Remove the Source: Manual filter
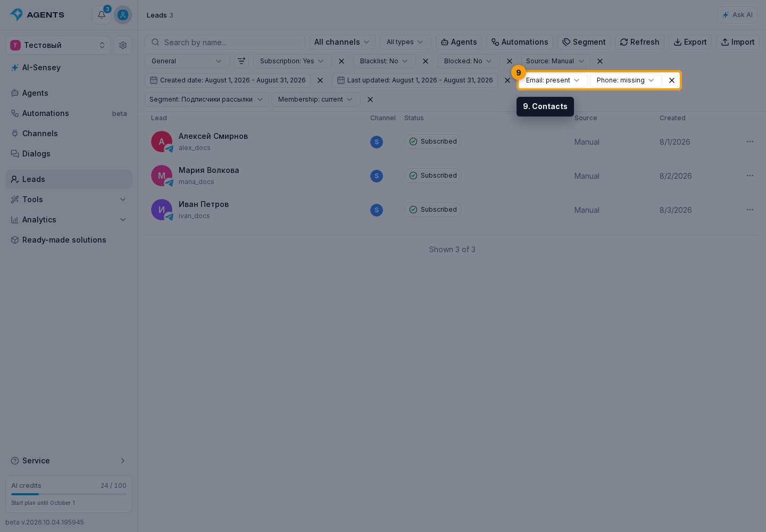Viewport: 766px width, 532px height. point(600,61)
